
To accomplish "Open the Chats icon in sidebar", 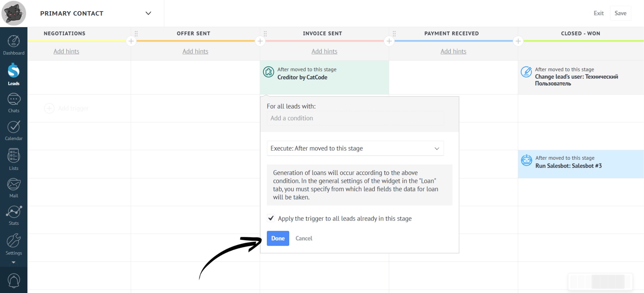I will [14, 103].
